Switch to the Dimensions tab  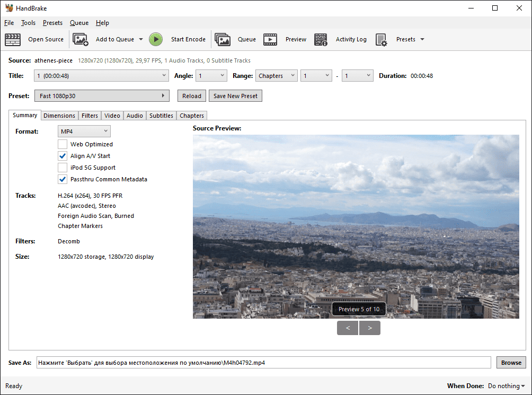point(59,116)
